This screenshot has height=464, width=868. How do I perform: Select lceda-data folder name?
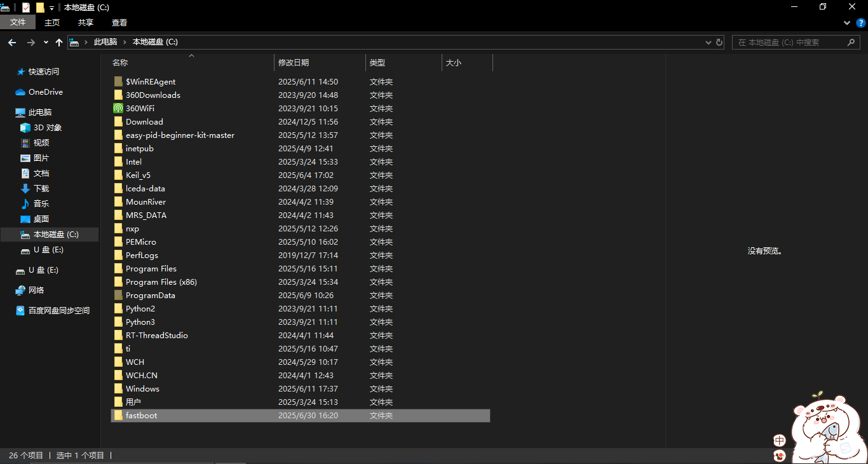click(x=146, y=189)
